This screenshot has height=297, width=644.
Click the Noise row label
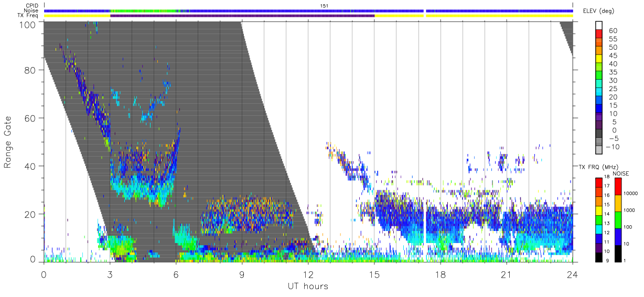click(x=31, y=10)
